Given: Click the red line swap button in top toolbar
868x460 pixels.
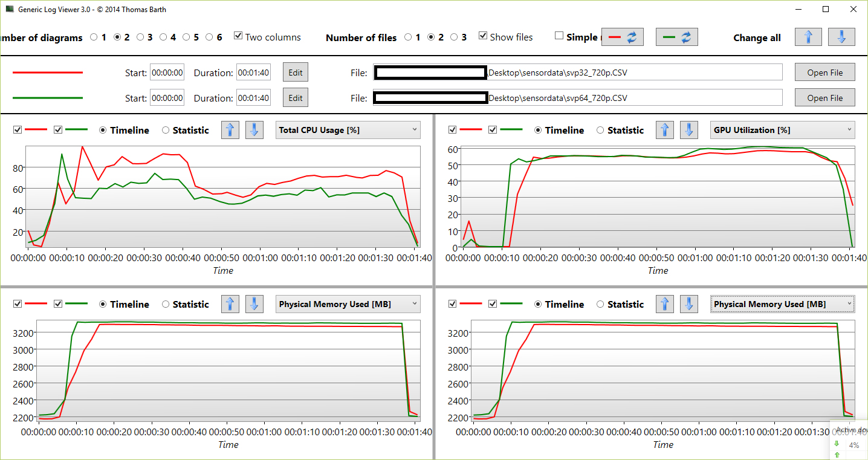Looking at the screenshot, I should (623, 37).
